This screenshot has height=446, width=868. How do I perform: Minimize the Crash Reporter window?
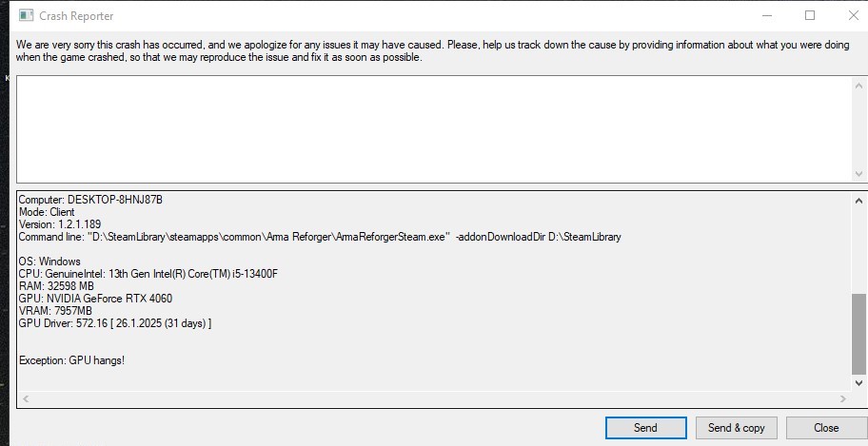pos(766,15)
